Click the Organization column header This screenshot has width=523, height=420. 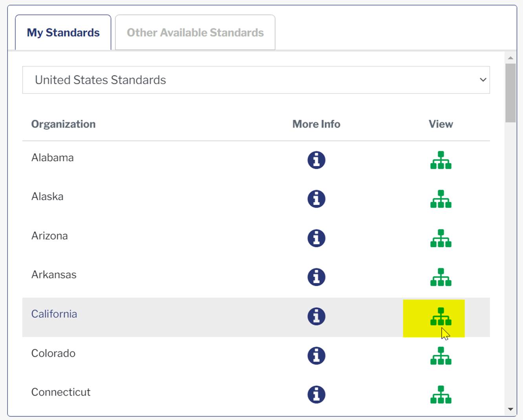click(64, 124)
